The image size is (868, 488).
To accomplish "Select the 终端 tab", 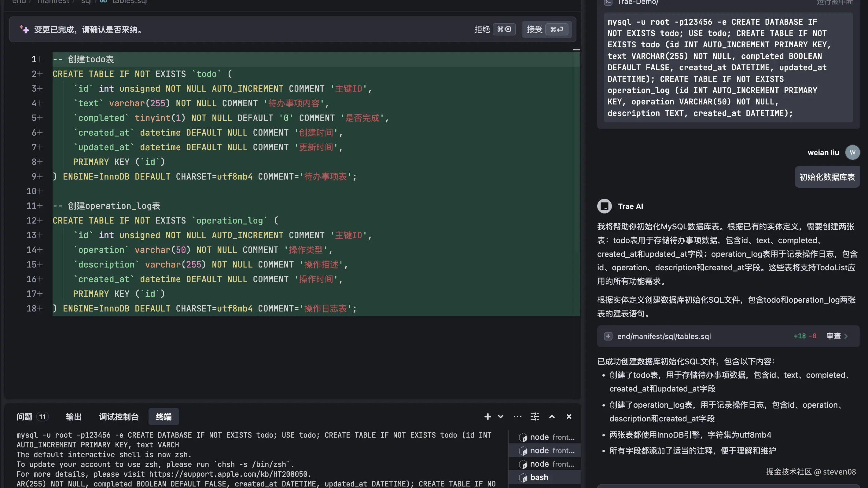I will coord(164,417).
